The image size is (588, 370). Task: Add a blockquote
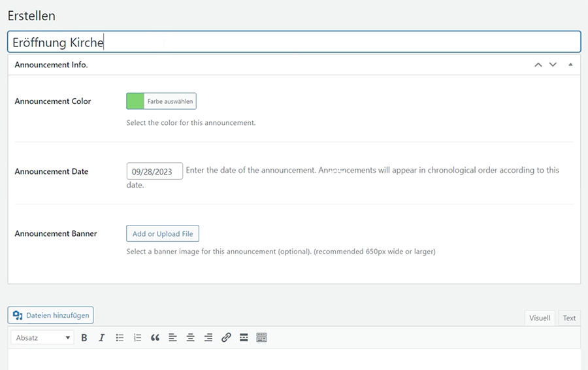pyautogui.click(x=155, y=337)
